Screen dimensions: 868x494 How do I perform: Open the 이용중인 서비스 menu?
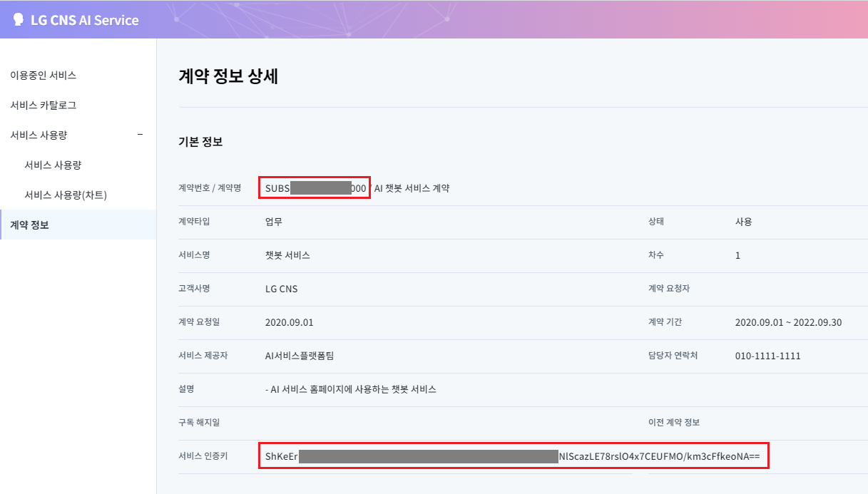[x=43, y=75]
